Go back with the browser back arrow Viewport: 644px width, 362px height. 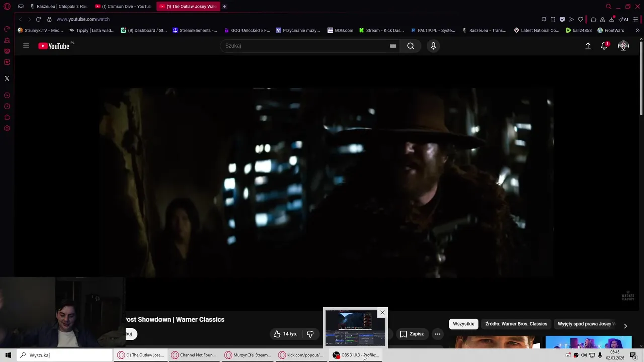[20, 19]
